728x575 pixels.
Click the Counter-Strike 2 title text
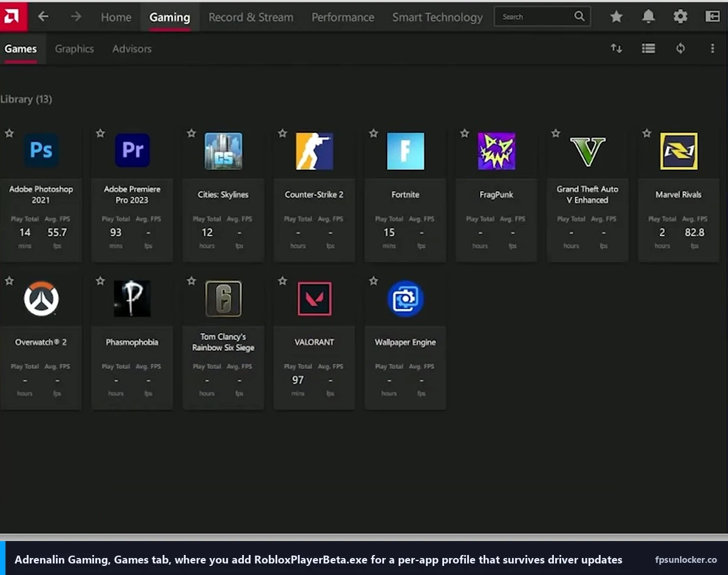pos(314,195)
